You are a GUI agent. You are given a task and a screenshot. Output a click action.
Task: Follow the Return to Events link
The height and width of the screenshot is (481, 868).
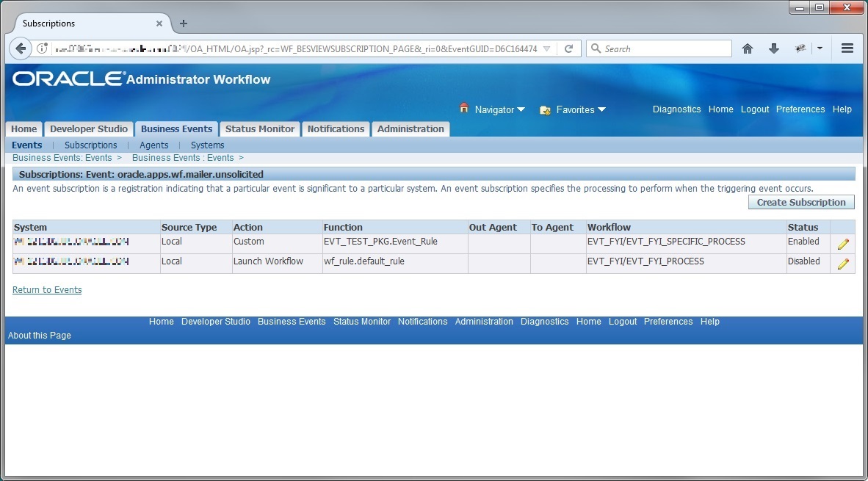(47, 290)
